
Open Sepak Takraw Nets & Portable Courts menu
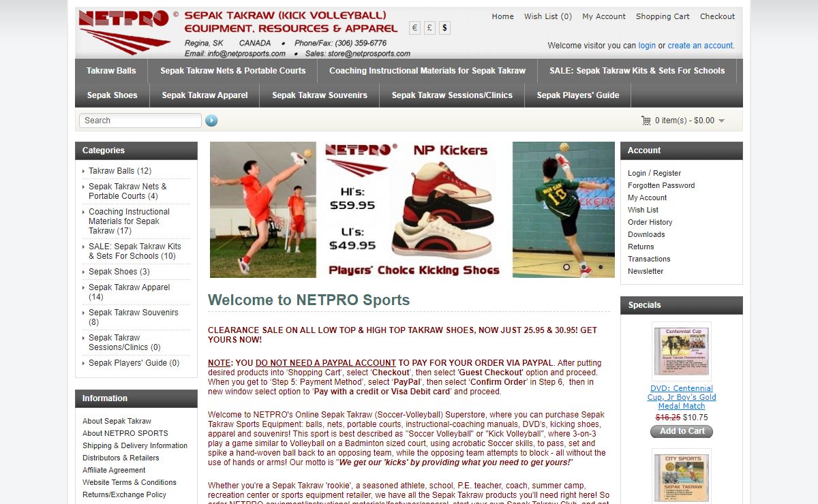pos(233,71)
